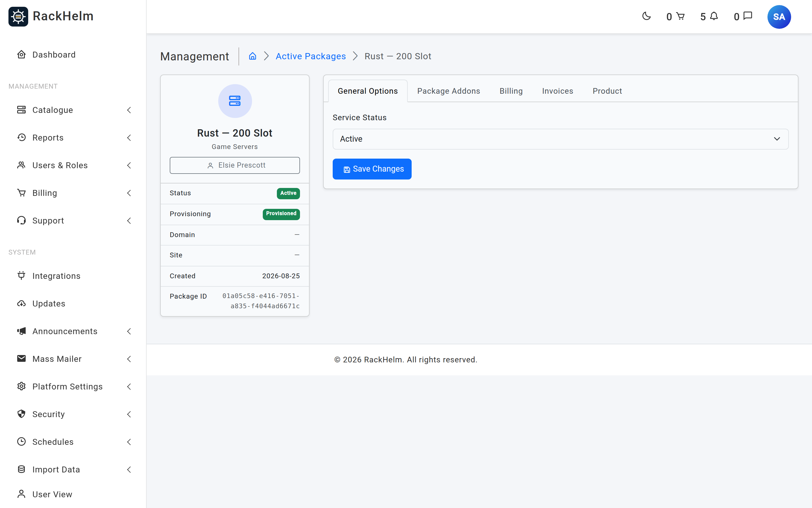Switch to the Package Addons tab
Screen dimensions: 812x508
click(448, 91)
